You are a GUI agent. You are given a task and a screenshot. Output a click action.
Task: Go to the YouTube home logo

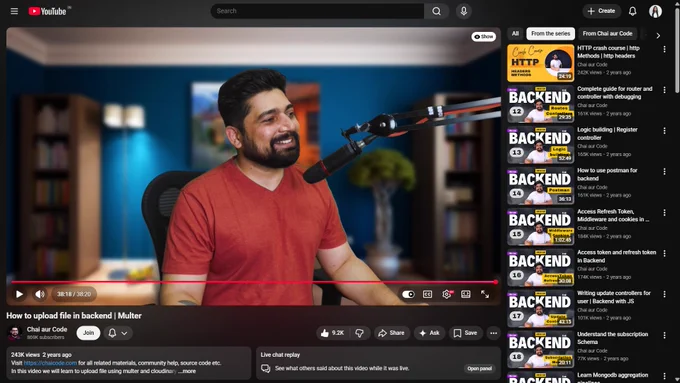tap(48, 11)
